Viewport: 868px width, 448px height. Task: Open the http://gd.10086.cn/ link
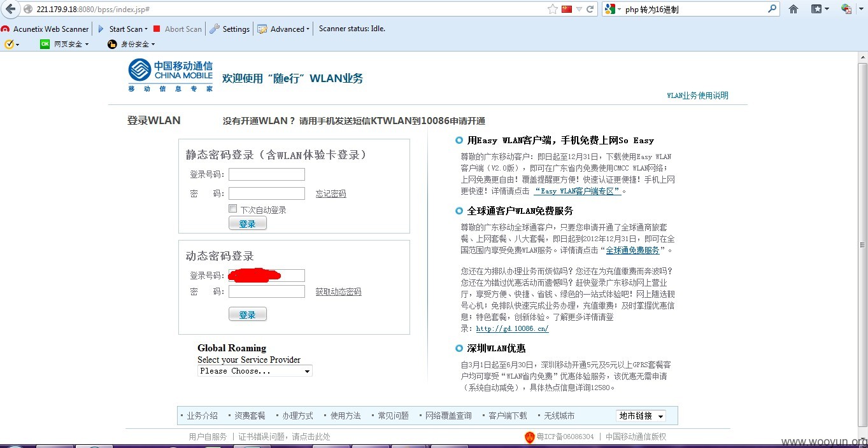point(512,329)
